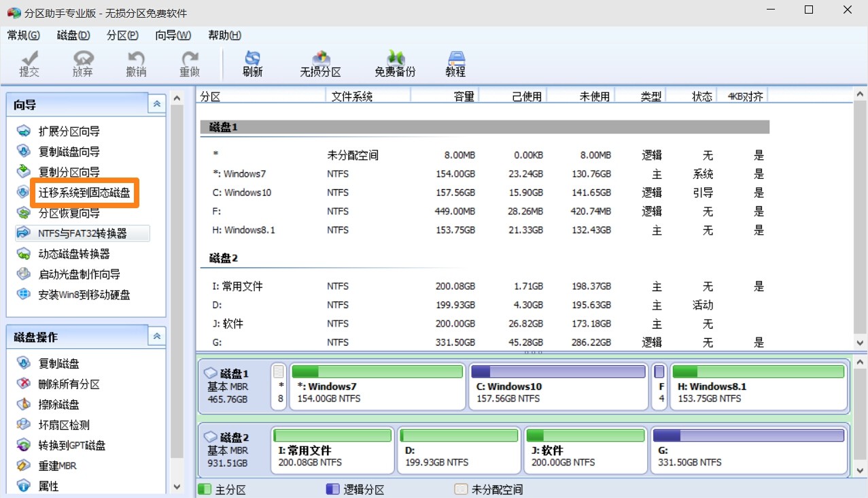Click the 磁盘1 group header in list

coord(485,127)
